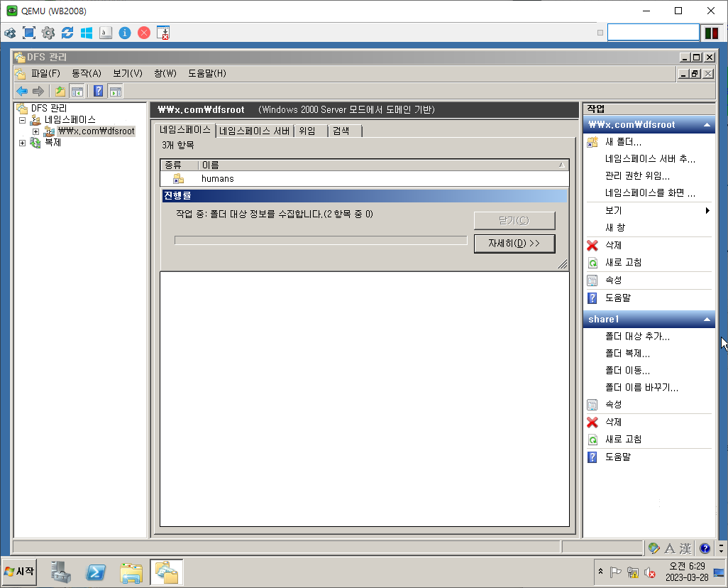The image size is (728, 588).
Task: Collapse the 네임스페이스 tree node
Action: [22, 120]
